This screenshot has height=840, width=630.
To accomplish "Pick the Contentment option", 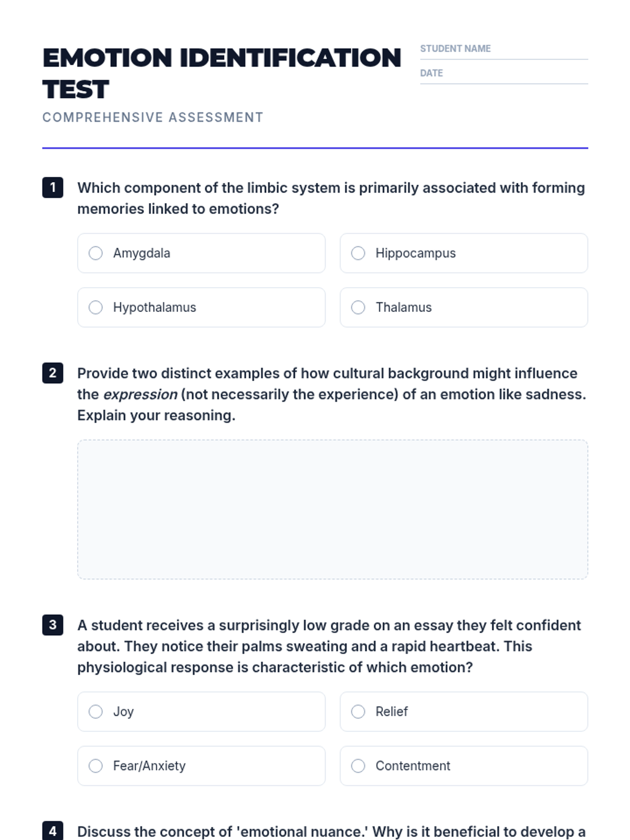I will coord(358,765).
